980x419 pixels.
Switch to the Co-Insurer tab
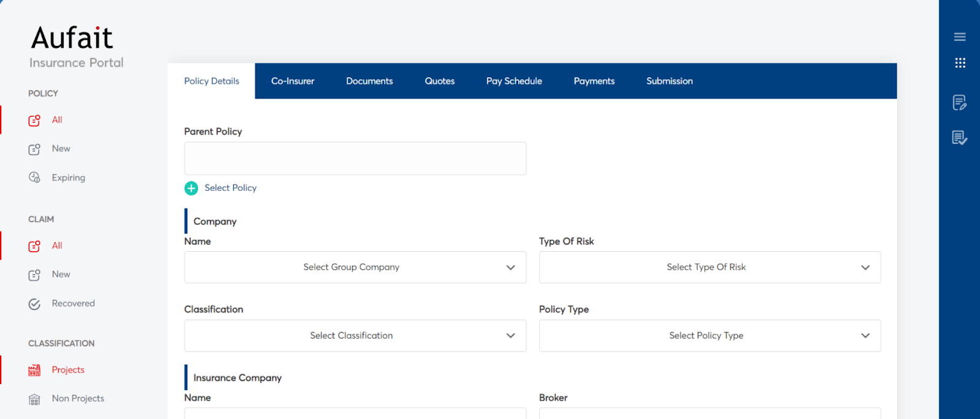[293, 81]
